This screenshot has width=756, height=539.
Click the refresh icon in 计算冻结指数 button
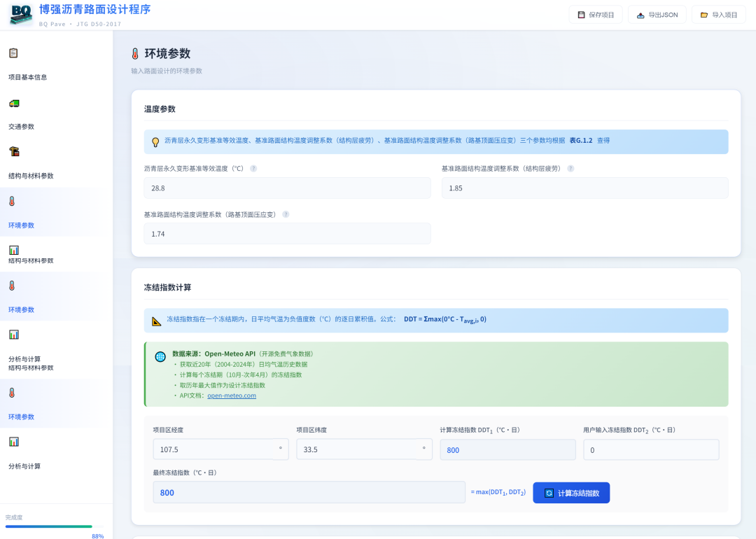549,493
